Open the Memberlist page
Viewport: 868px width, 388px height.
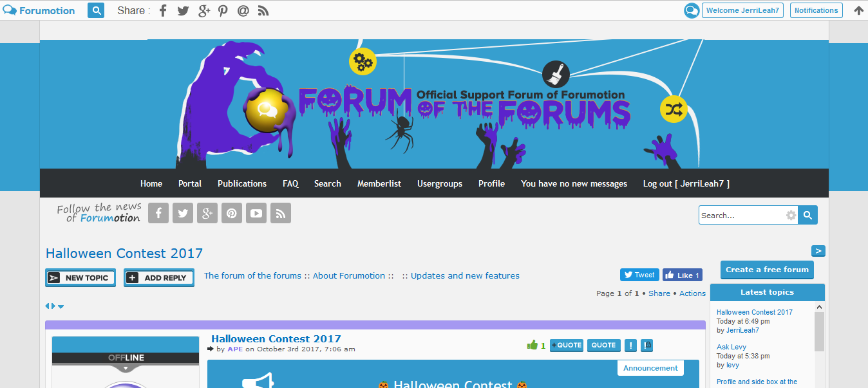click(x=379, y=183)
